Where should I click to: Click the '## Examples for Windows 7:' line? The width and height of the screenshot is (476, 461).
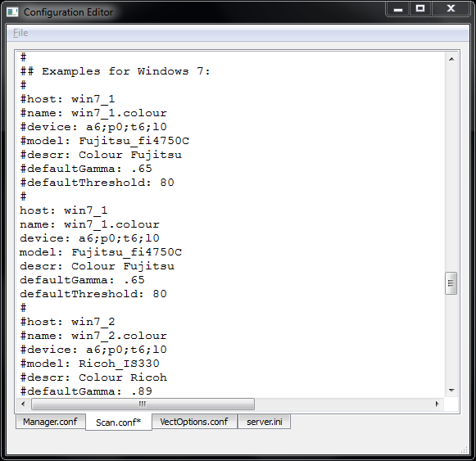pyautogui.click(x=115, y=71)
